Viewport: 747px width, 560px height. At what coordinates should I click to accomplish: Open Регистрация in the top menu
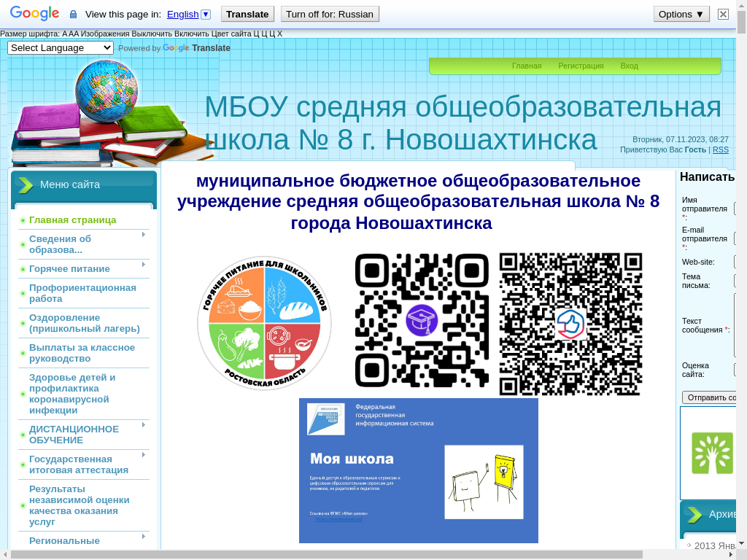(x=581, y=66)
